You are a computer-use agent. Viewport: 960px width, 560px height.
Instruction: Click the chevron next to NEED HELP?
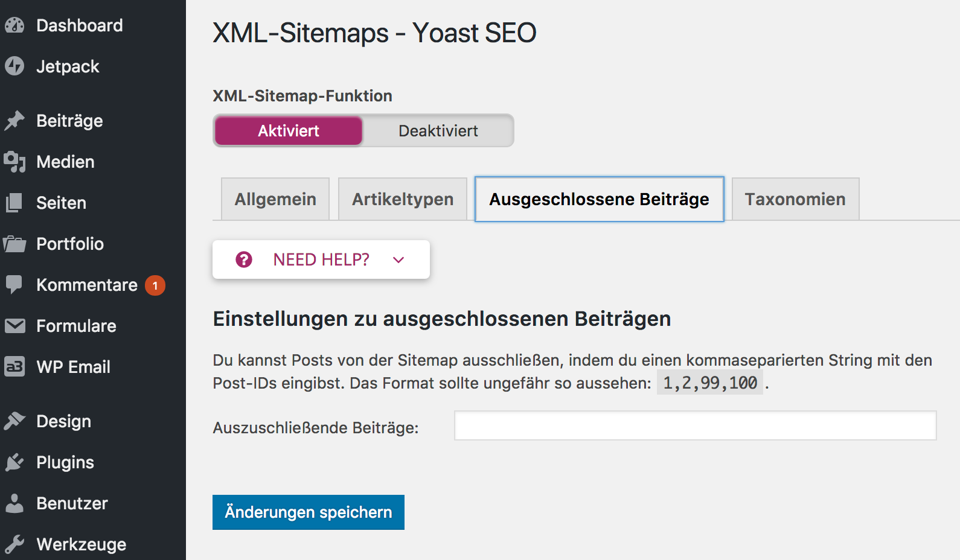(x=398, y=260)
